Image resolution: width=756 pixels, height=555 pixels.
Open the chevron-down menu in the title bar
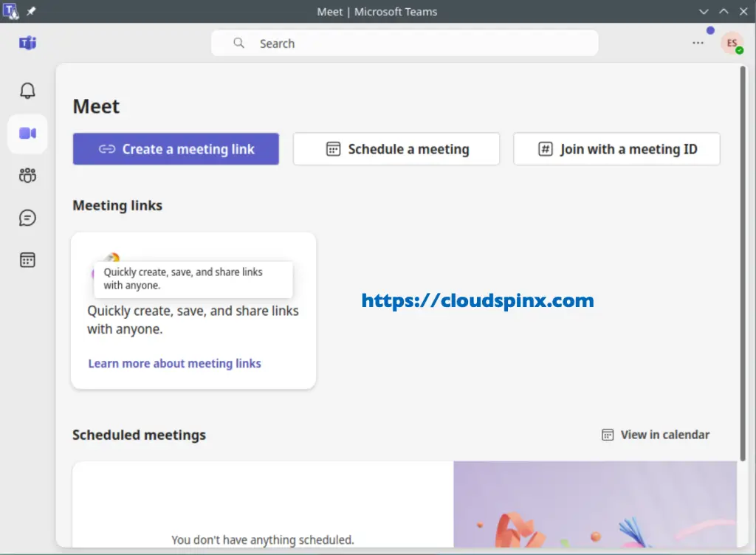[704, 12]
